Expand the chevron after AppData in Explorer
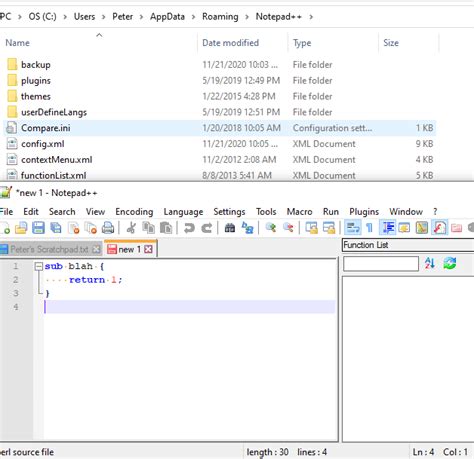474x459 pixels. click(193, 17)
